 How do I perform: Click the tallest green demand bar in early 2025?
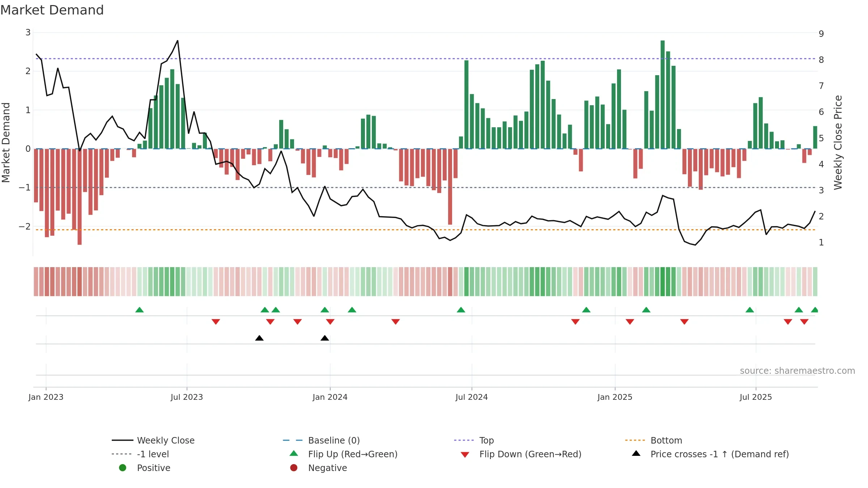(x=663, y=95)
